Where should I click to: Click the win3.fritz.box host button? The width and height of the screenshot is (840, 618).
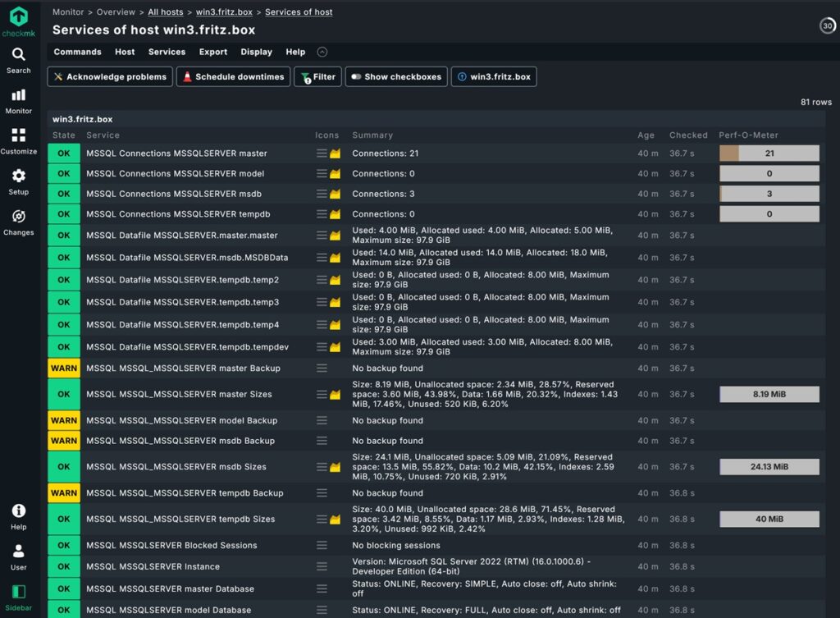[x=494, y=76]
